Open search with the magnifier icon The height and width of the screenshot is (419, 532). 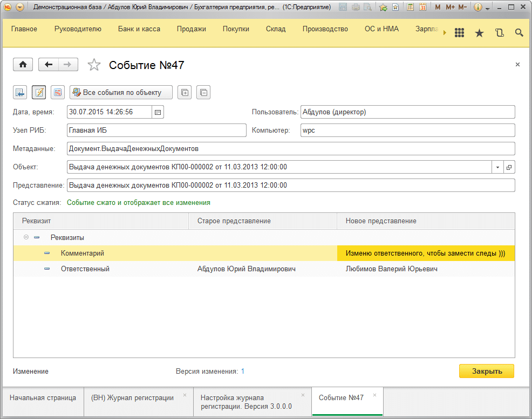click(519, 33)
